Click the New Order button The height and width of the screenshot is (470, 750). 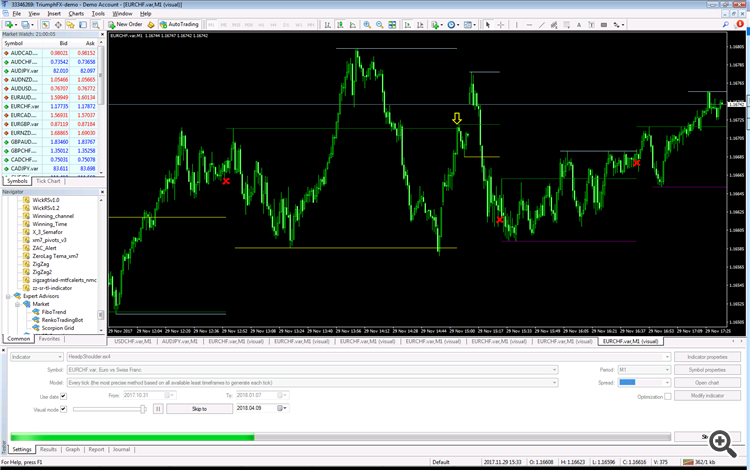125,24
